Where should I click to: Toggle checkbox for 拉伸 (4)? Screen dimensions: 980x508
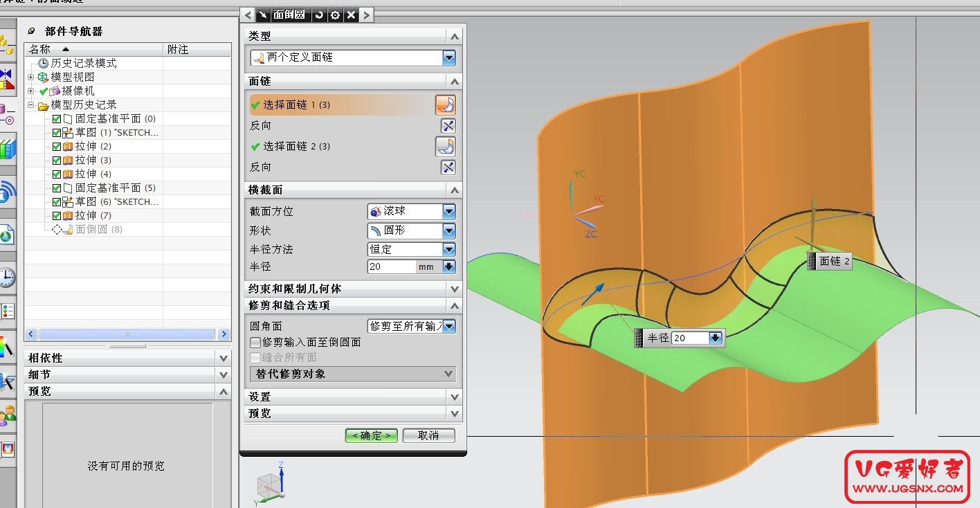[x=57, y=174]
